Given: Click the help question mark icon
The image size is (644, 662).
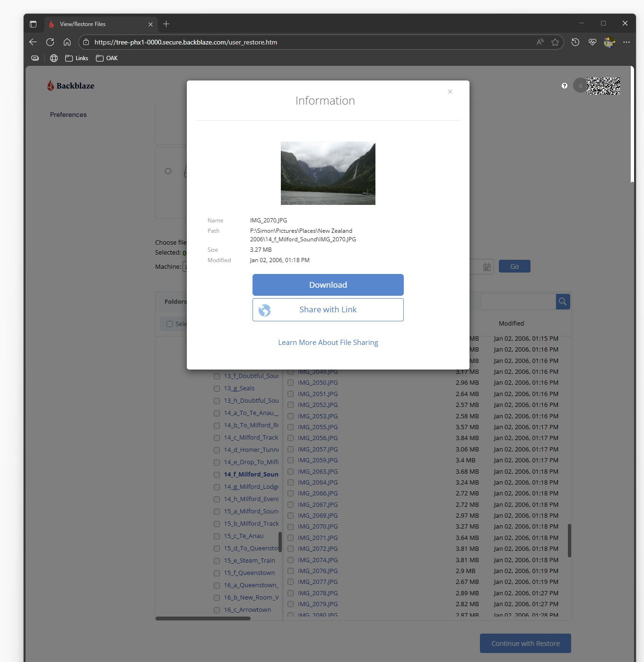Looking at the screenshot, I should tap(564, 86).
